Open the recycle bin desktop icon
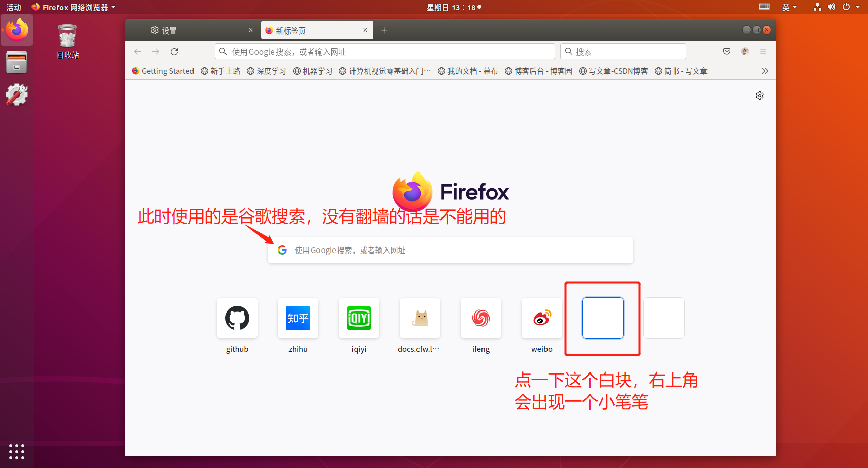Image resolution: width=868 pixels, height=468 pixels. [x=68, y=42]
